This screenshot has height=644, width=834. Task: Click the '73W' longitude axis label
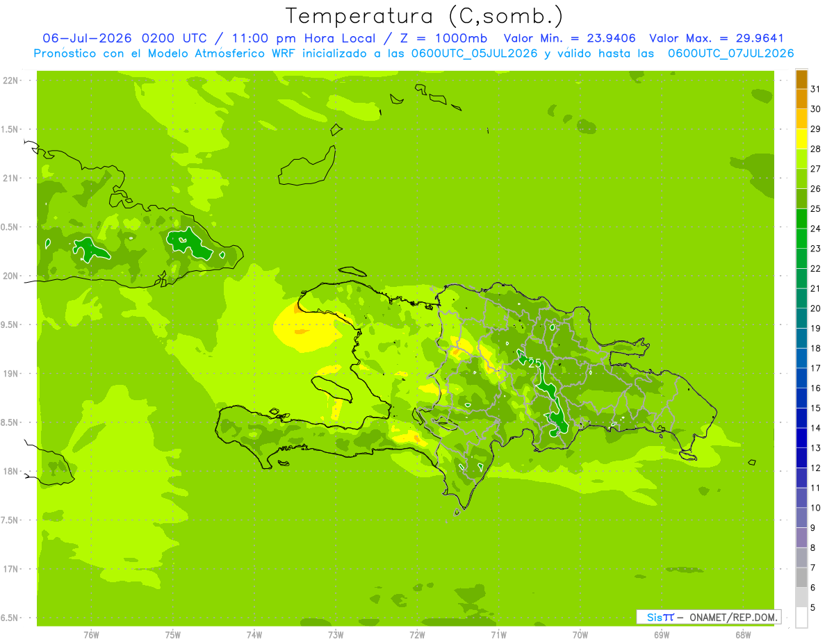pos(335,634)
